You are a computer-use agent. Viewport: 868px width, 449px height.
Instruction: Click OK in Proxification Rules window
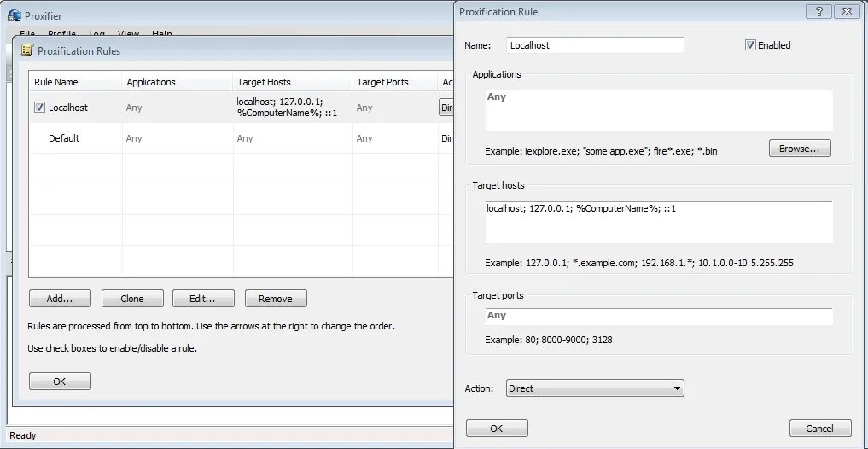pos(60,381)
